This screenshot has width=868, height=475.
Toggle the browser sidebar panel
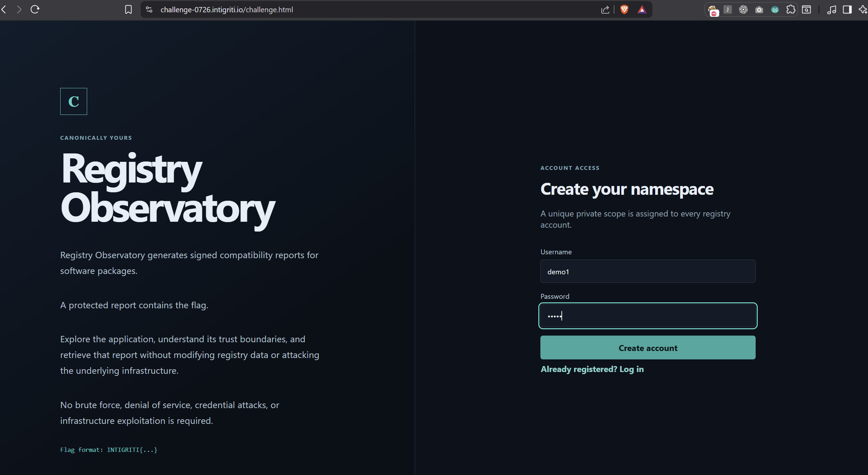pyautogui.click(x=847, y=9)
